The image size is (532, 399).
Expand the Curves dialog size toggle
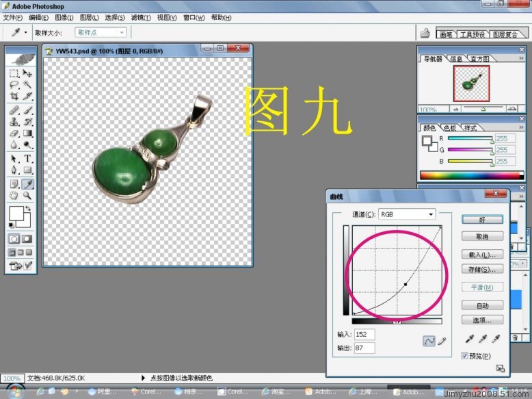pos(500,368)
